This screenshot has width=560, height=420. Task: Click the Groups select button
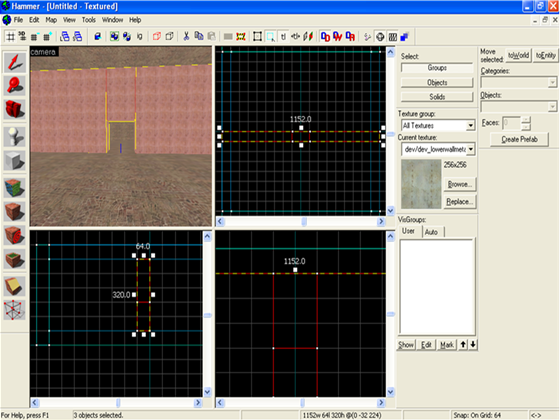pyautogui.click(x=437, y=68)
